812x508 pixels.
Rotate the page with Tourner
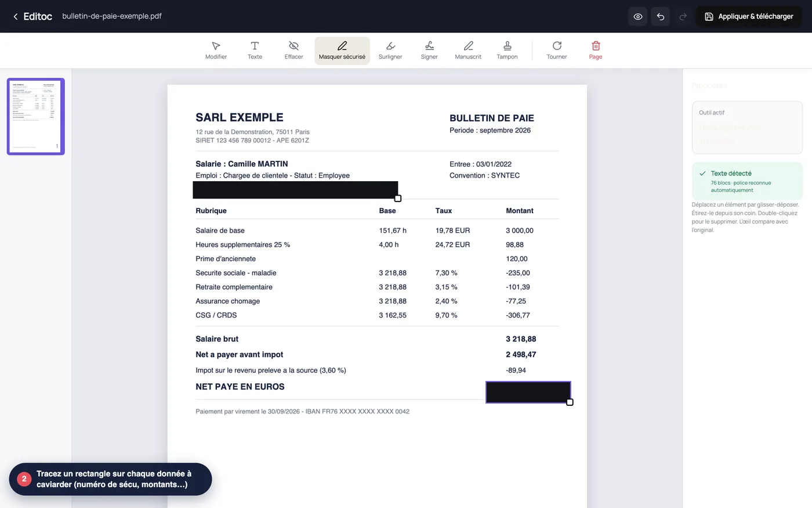point(557,51)
